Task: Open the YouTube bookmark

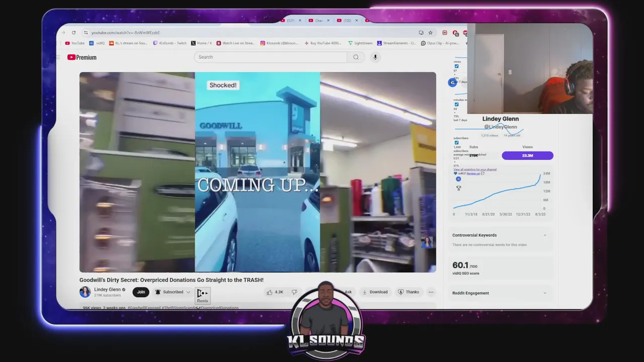Action: coord(75,43)
